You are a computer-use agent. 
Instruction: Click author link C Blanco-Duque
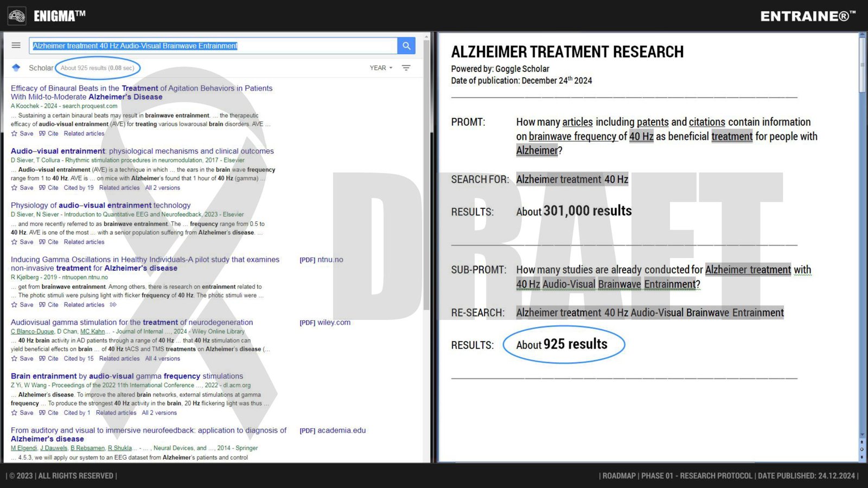click(33, 331)
